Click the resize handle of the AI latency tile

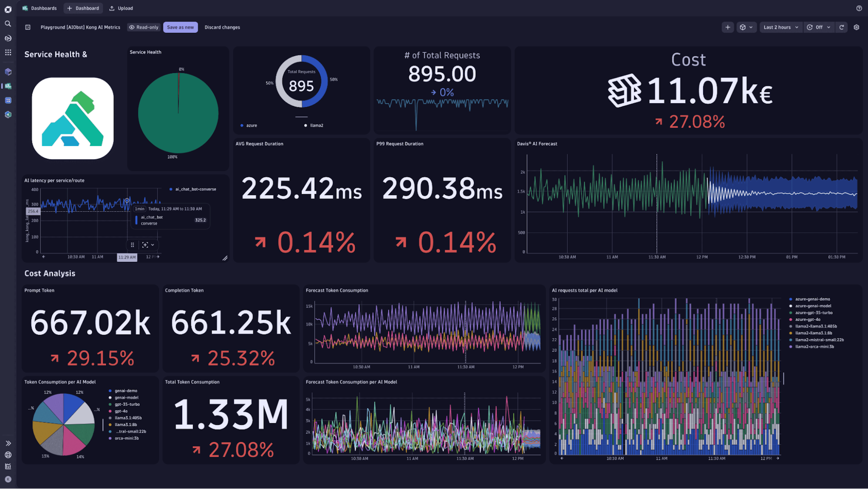click(225, 258)
